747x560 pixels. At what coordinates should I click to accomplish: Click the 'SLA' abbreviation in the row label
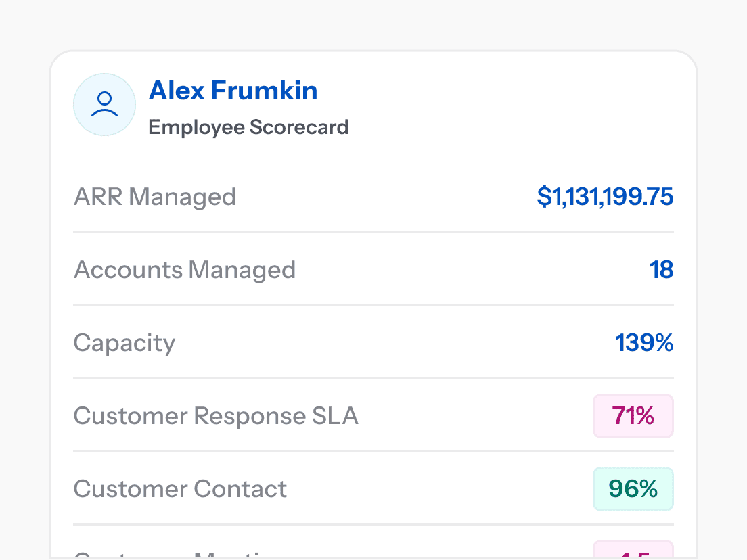point(335,416)
